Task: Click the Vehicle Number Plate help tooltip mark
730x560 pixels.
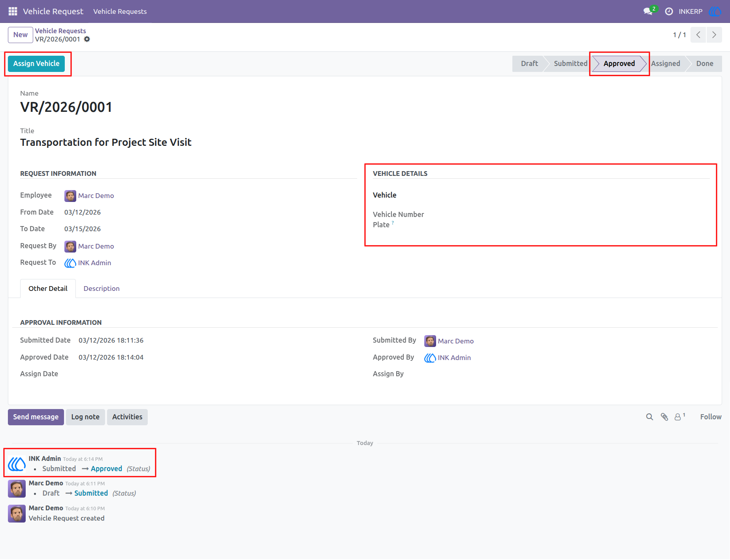Action: [x=393, y=223]
